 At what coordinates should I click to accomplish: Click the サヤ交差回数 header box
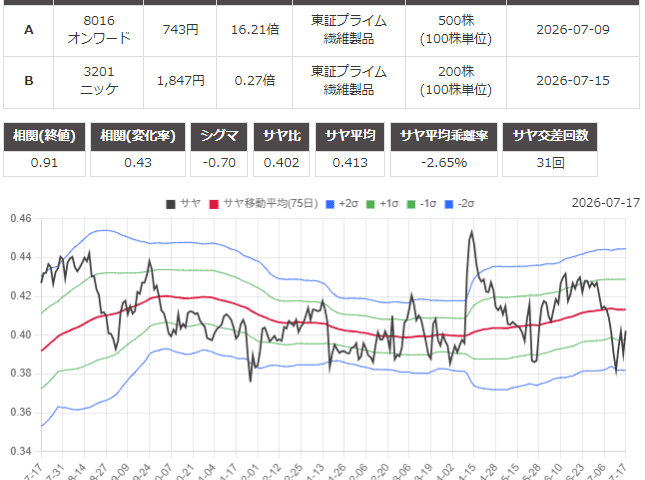point(550,136)
